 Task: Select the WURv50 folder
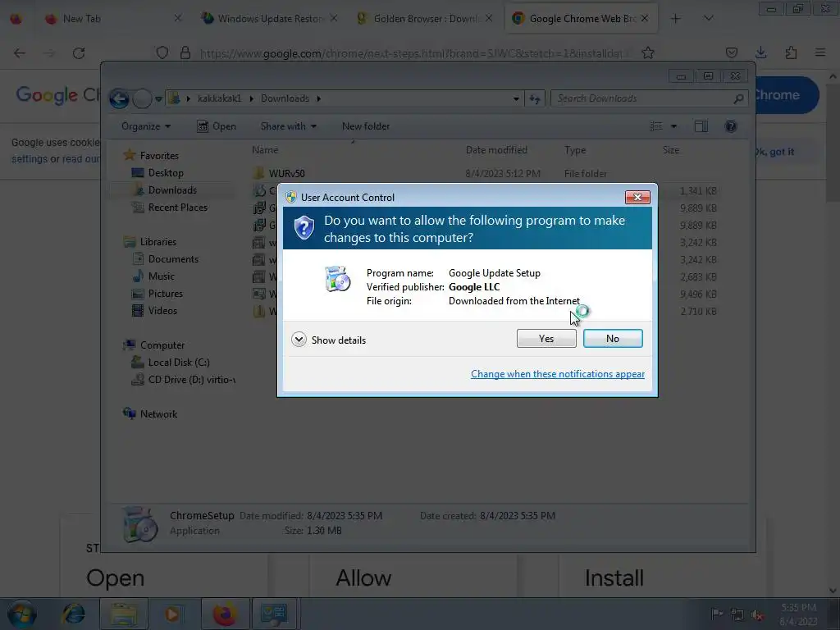point(286,174)
